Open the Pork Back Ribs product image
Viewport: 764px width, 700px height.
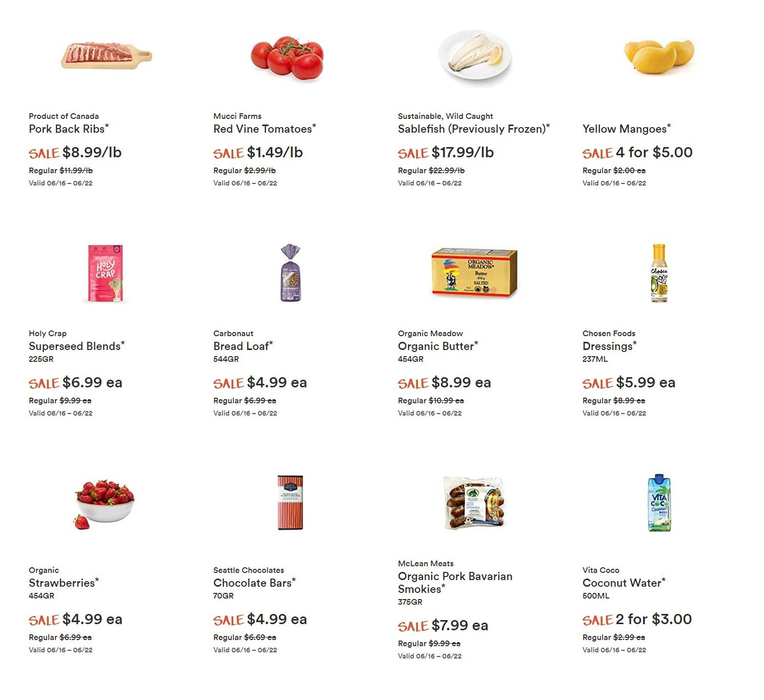coord(106,56)
